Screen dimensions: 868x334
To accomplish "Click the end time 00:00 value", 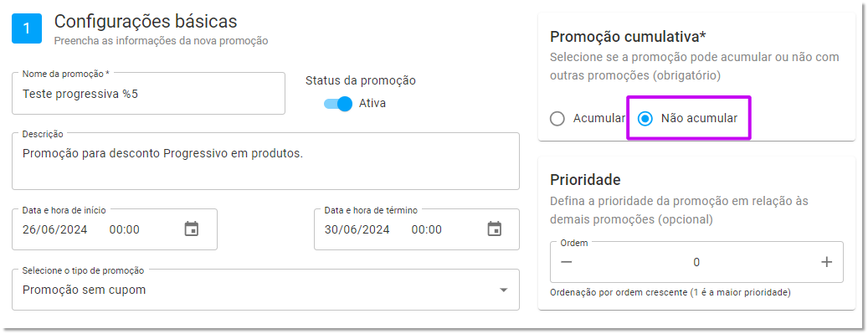I will [427, 229].
